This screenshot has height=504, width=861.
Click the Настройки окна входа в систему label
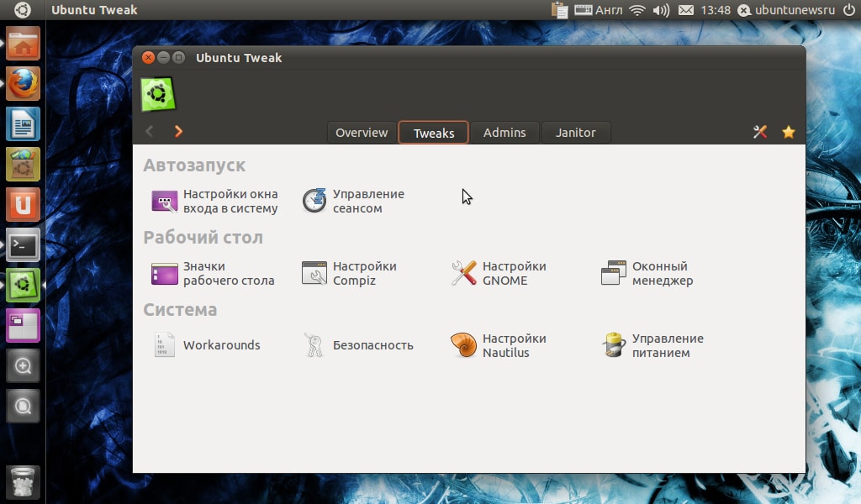pyautogui.click(x=230, y=202)
